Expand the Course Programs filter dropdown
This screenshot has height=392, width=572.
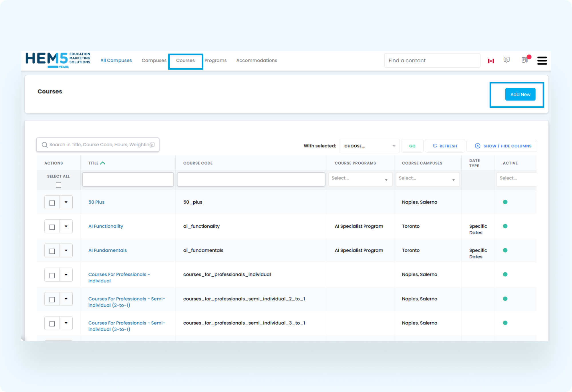click(x=360, y=179)
